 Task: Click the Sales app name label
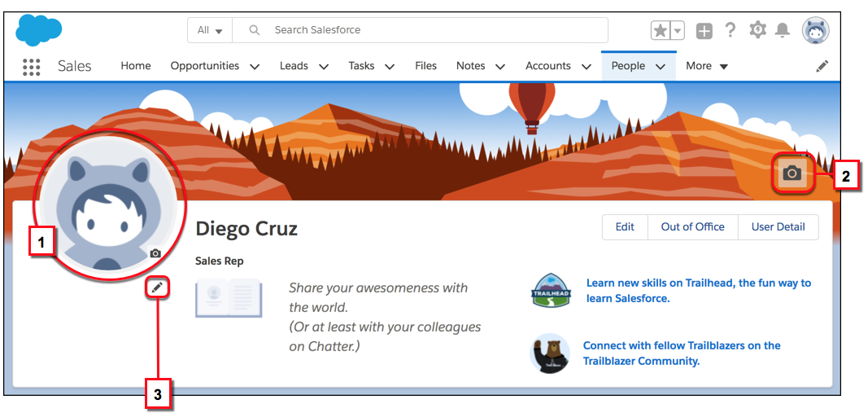pos(74,66)
